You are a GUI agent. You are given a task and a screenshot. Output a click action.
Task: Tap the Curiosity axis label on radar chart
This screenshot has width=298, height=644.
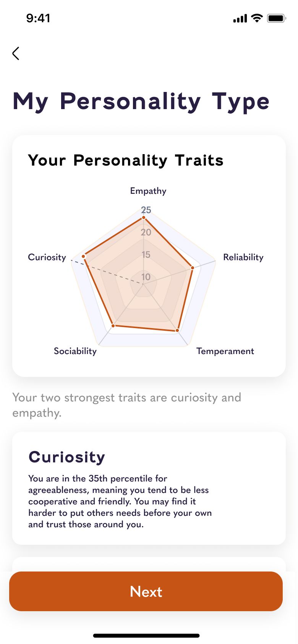pos(47,257)
